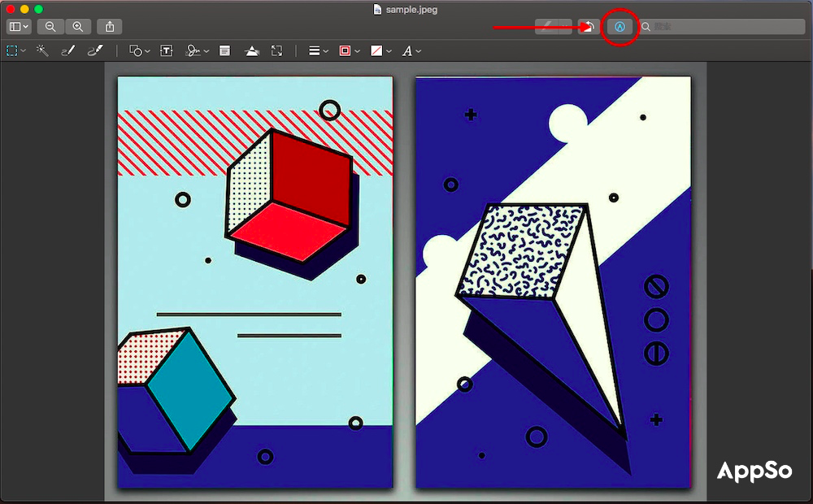
Task: Open the Shapes dropdown menu
Action: point(139,50)
